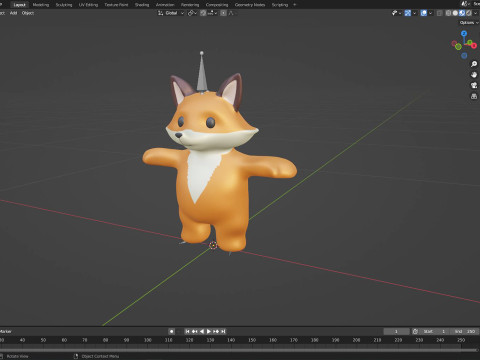480x360 pixels.
Task: Jump to the end frame
Action: [x=223, y=331]
